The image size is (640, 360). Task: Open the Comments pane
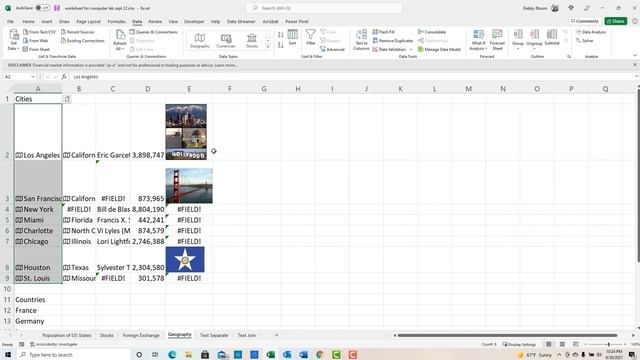click(584, 21)
